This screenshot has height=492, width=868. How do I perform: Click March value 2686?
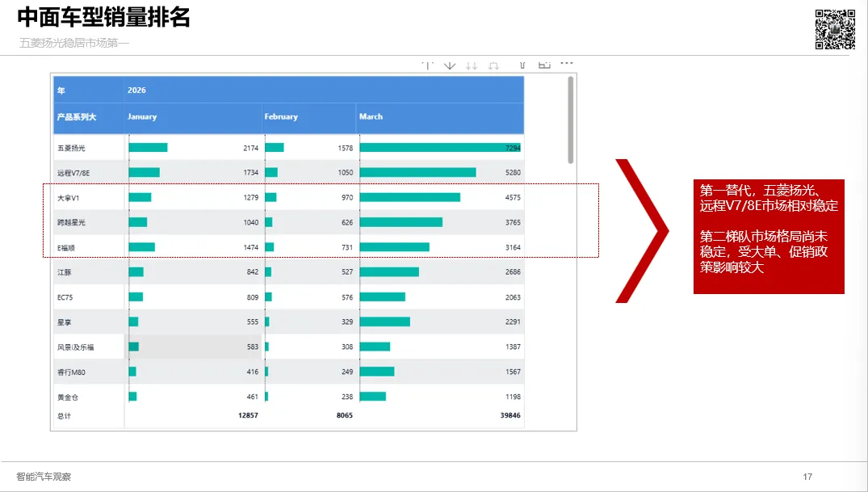tap(513, 272)
